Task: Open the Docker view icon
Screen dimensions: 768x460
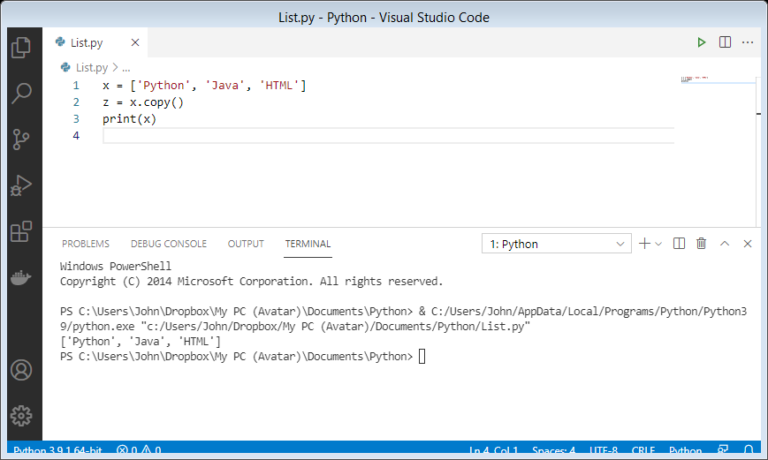Action: (21, 278)
